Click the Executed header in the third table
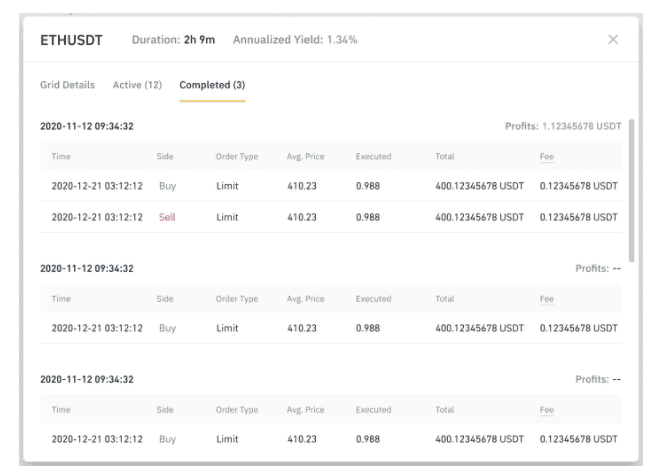The image size is (660, 476). [x=373, y=410]
